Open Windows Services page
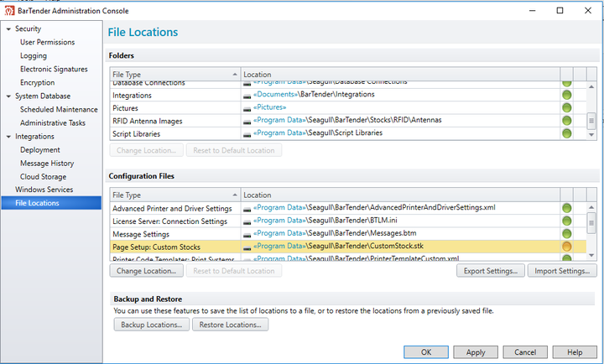This screenshot has height=364, width=604. 44,190
